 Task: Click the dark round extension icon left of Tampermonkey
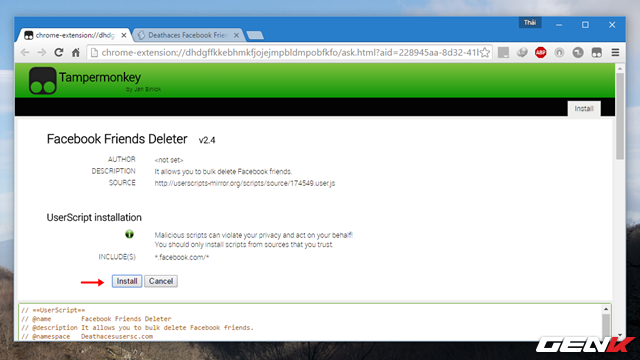578,52
